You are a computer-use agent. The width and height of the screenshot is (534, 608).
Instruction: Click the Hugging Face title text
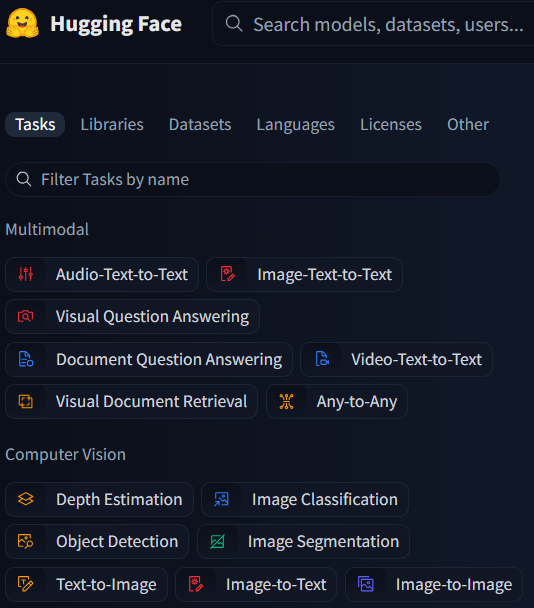116,24
